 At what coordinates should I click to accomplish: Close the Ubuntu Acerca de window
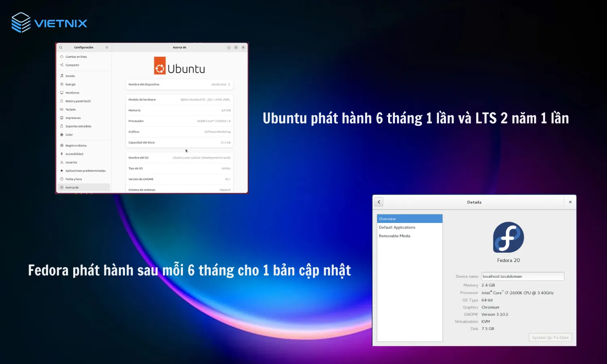coord(243,47)
